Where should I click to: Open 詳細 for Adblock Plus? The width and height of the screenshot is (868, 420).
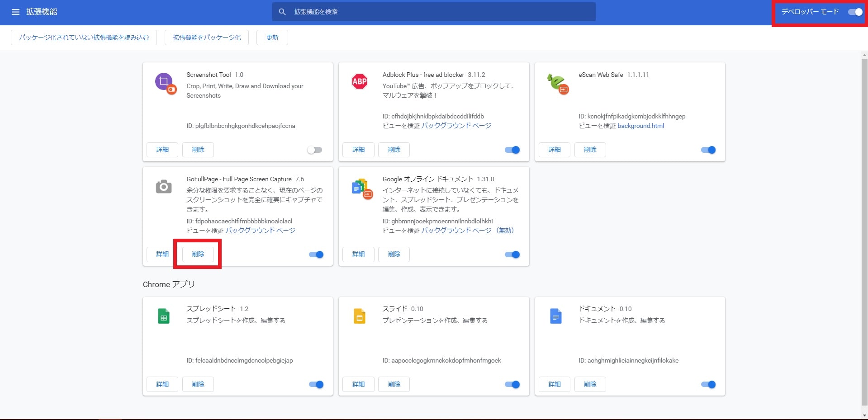point(358,150)
